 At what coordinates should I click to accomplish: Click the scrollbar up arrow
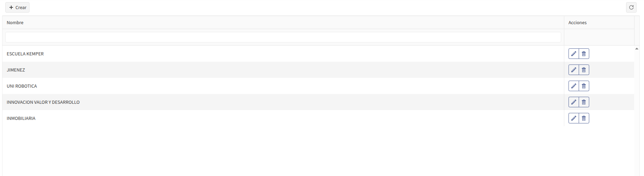(637, 49)
